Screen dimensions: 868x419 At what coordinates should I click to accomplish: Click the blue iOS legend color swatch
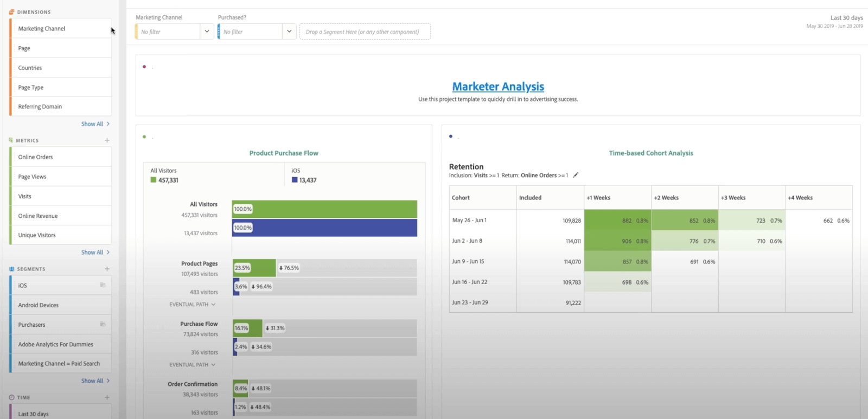[x=295, y=180]
